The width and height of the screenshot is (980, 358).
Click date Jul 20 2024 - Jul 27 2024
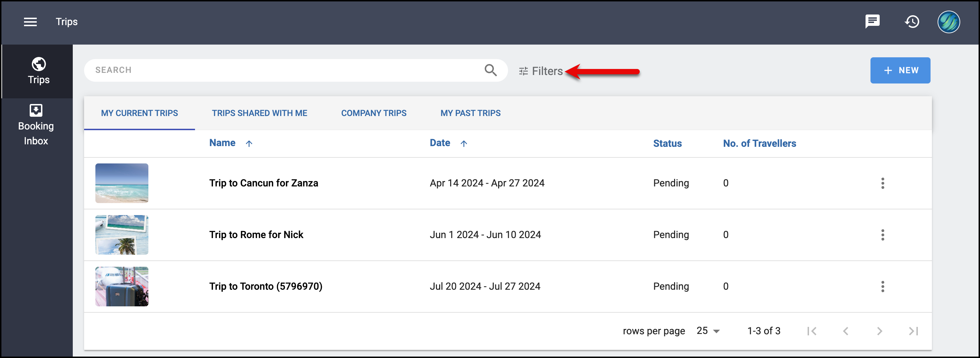pos(485,287)
